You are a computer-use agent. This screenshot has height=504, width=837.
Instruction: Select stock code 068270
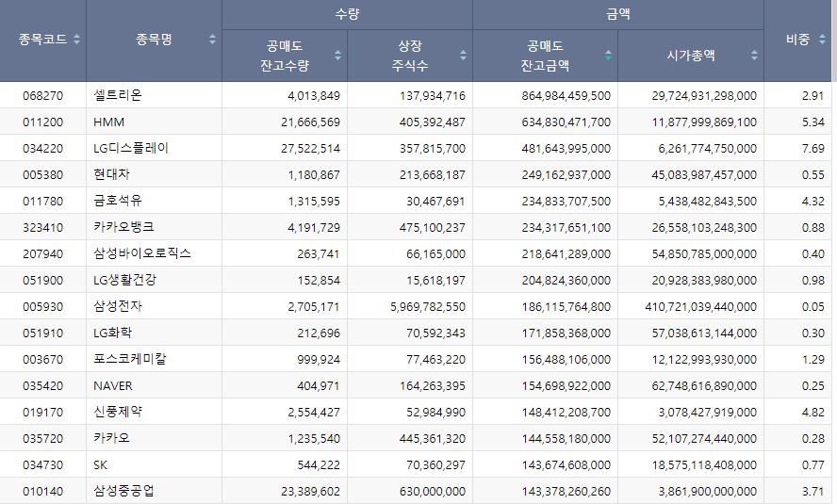click(42, 95)
